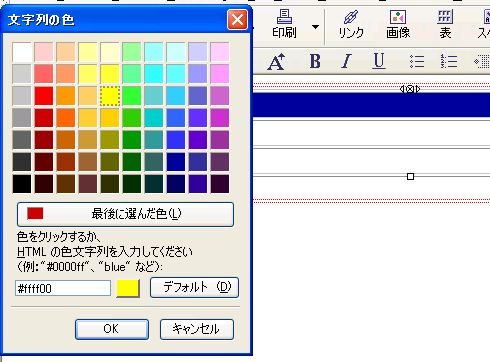
Task: Toggle Underline formatting (U)
Action: point(379,61)
